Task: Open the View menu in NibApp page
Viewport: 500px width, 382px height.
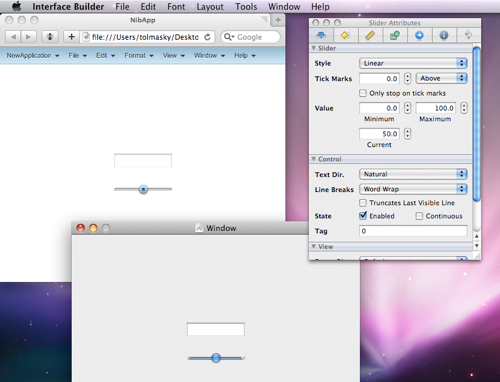Action: (x=174, y=55)
